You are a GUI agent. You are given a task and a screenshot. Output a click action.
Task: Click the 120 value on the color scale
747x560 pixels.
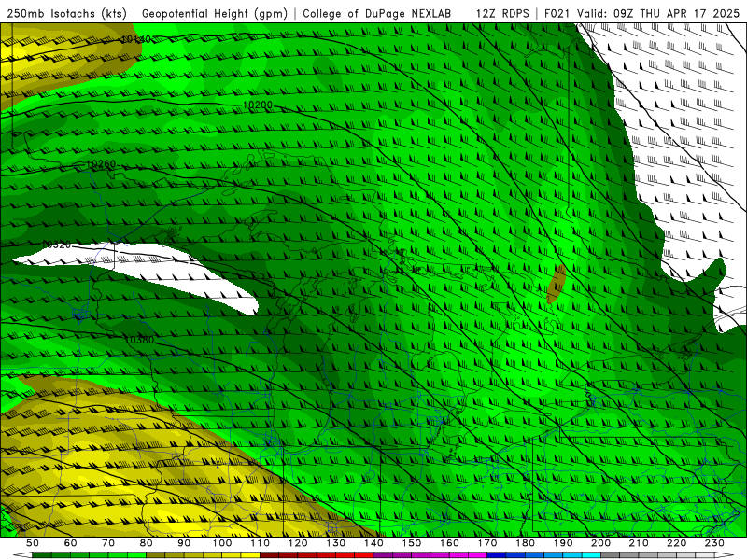[298, 543]
